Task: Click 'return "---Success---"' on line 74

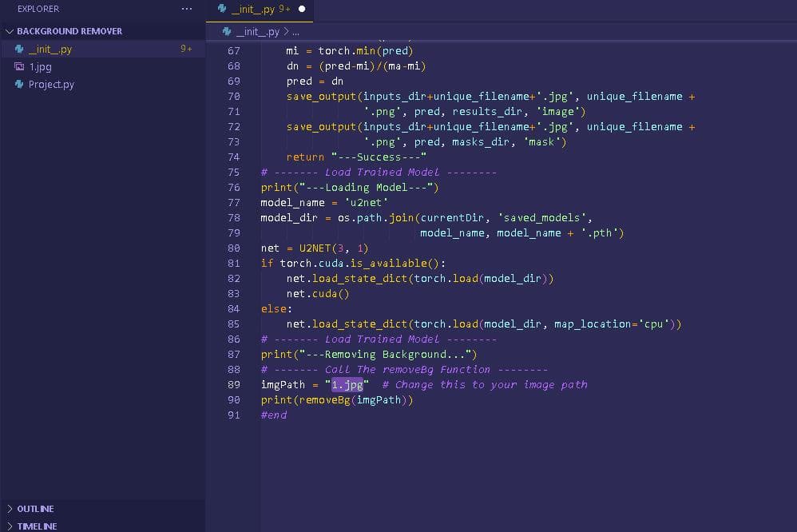Action: click(356, 157)
